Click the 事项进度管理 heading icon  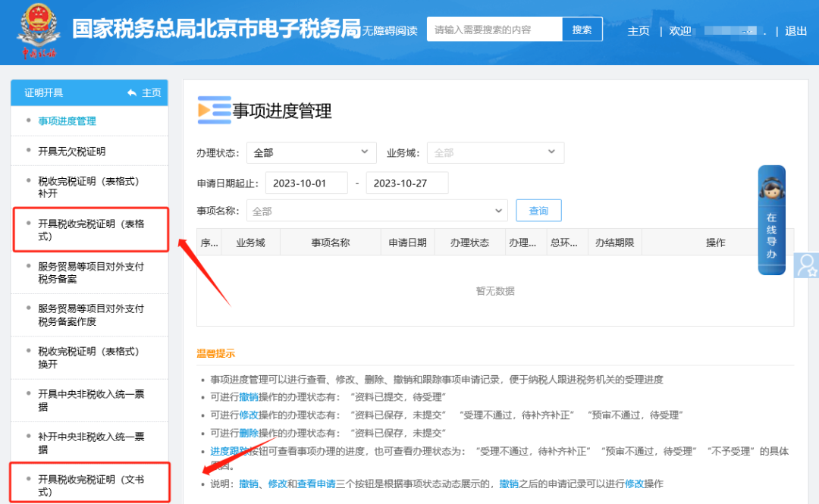214,111
